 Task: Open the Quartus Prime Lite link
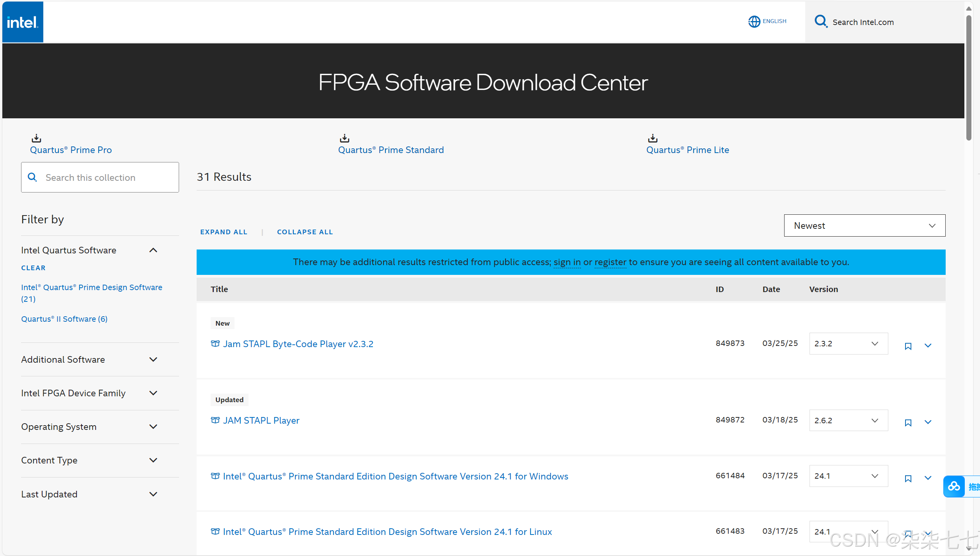coord(687,150)
